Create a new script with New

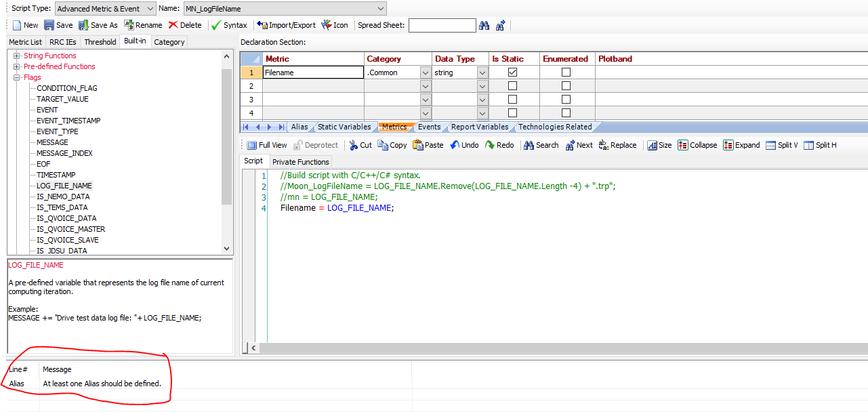pos(24,25)
